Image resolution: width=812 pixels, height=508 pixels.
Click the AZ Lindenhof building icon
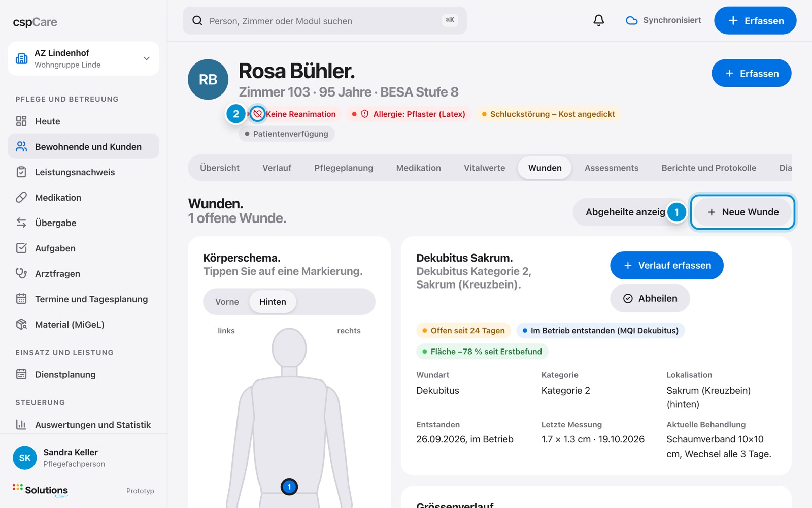coord(22,58)
